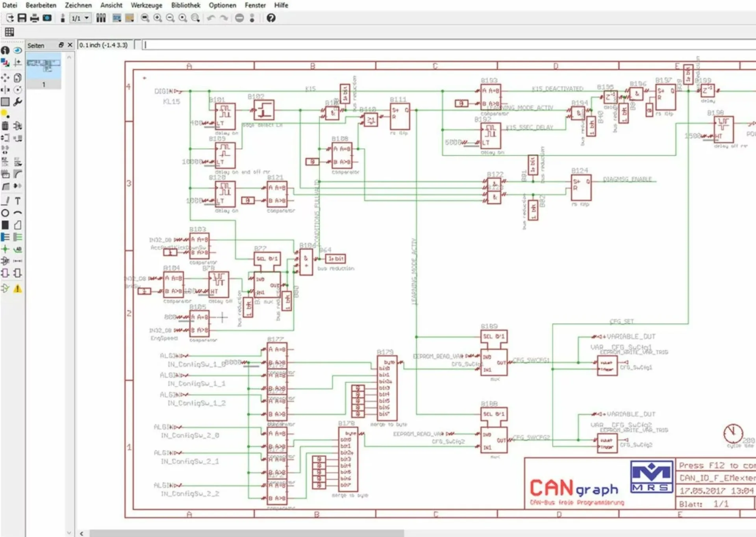
Task: Open the Bearbeiten menu
Action: 41,5
